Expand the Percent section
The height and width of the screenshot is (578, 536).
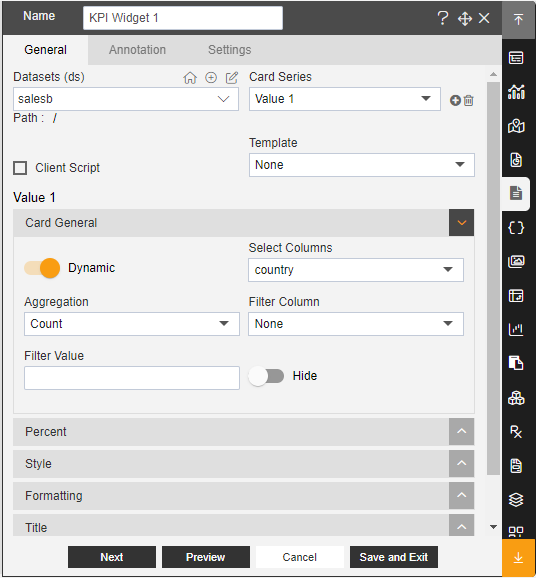coord(243,432)
